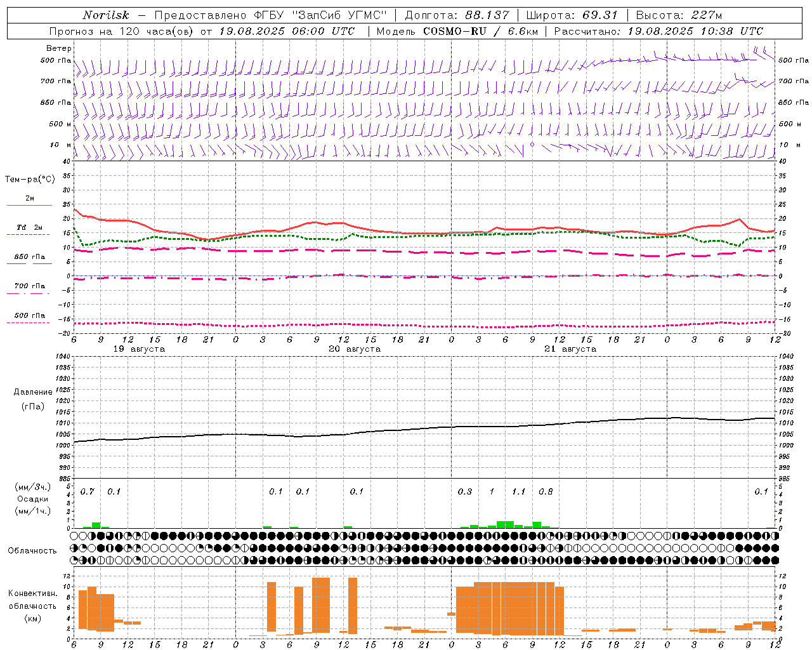Click the "Долгота: 88.137" header field
812x650 pixels.
[x=457, y=15]
